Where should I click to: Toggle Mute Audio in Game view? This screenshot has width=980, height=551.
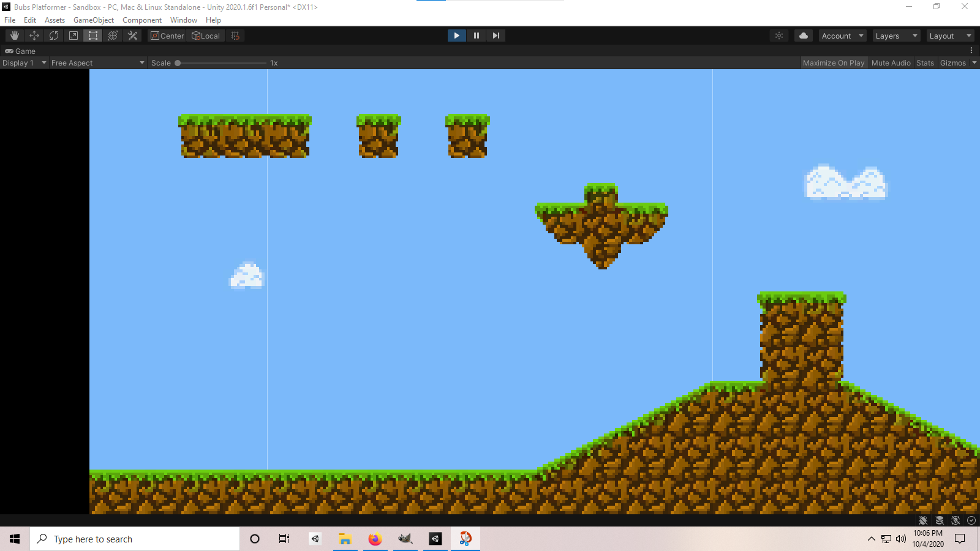tap(891, 62)
